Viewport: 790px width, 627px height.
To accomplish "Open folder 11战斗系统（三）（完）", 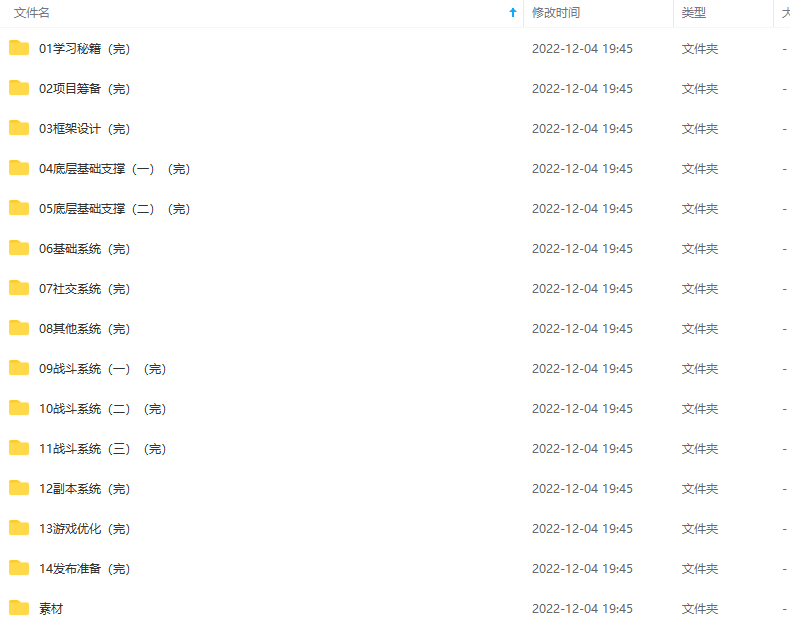I will click(x=103, y=449).
